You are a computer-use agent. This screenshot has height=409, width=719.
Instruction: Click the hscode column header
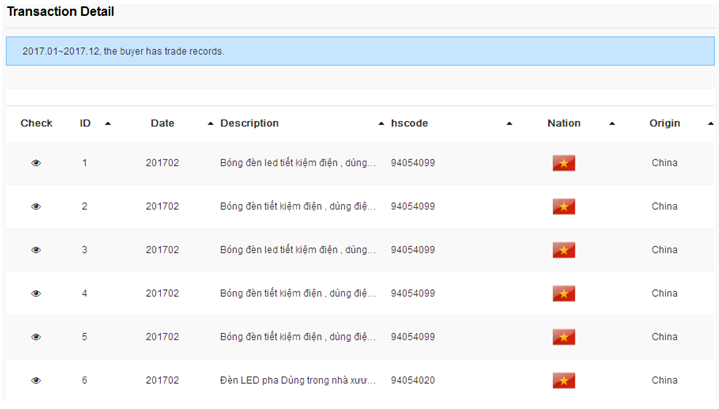(409, 123)
